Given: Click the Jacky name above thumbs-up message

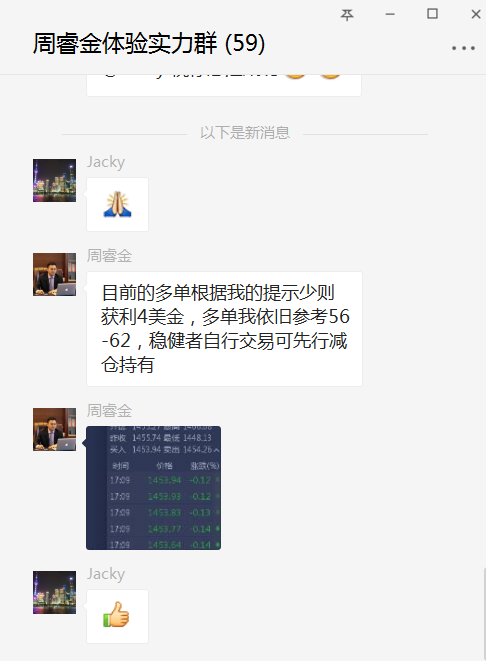Looking at the screenshot, I should tap(106, 574).
